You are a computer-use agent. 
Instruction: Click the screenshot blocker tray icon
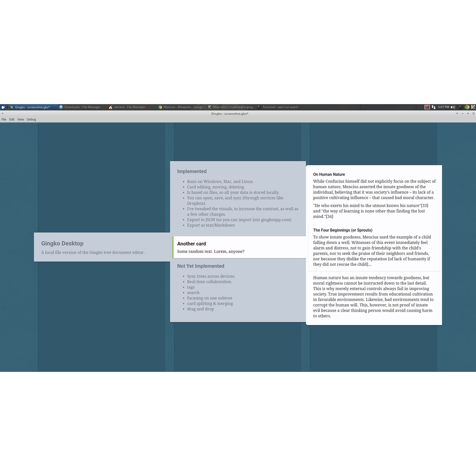427,107
